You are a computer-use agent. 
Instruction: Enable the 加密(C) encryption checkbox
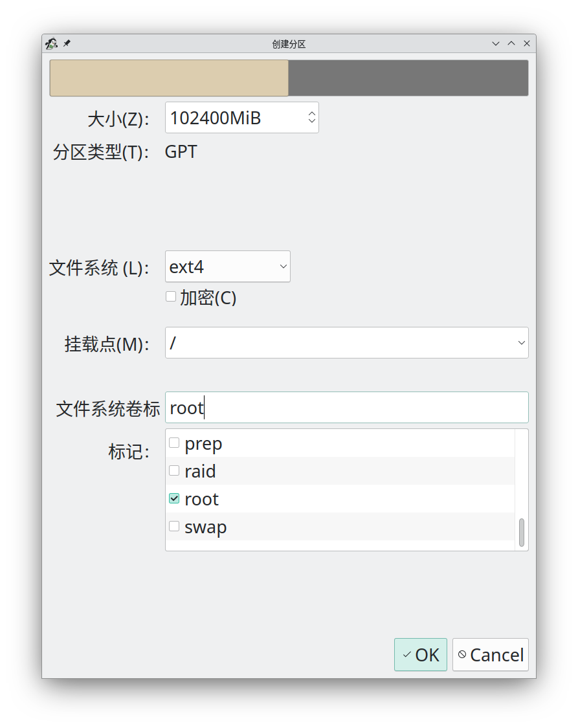(x=172, y=297)
